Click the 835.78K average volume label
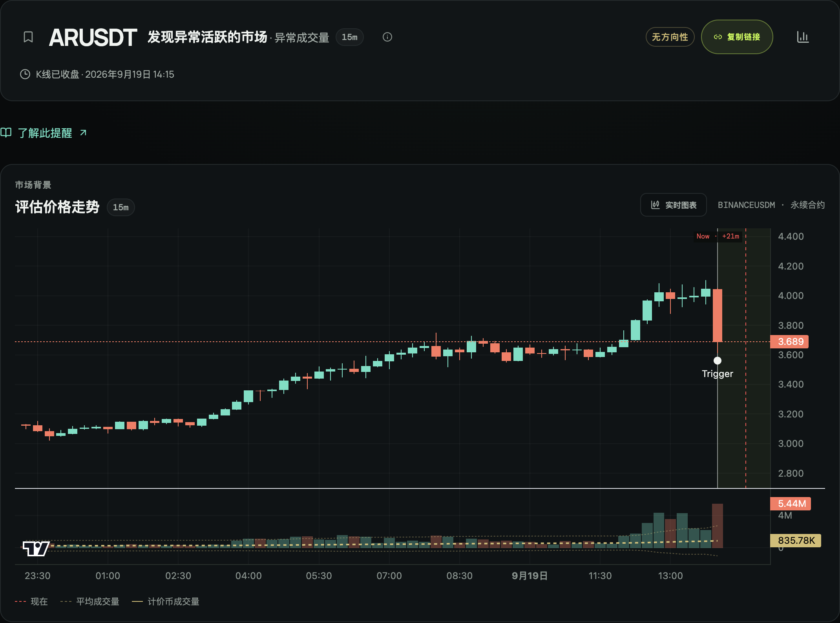The height and width of the screenshot is (623, 840). [x=796, y=540]
